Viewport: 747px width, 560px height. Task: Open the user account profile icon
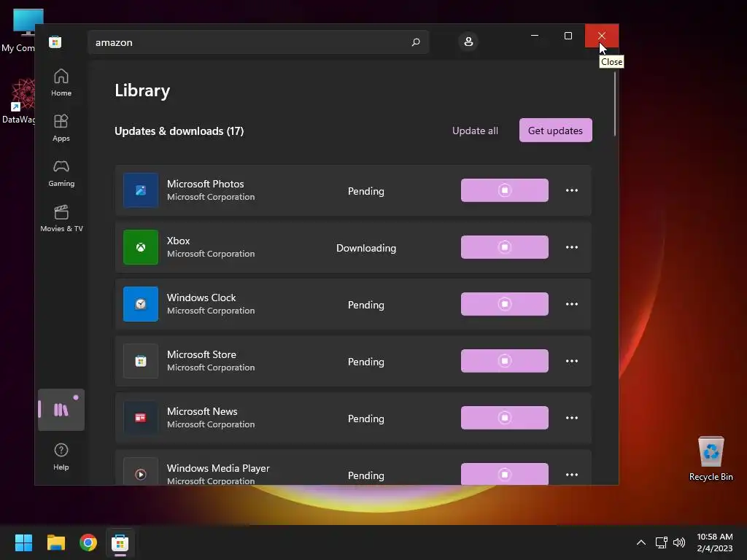[468, 42]
